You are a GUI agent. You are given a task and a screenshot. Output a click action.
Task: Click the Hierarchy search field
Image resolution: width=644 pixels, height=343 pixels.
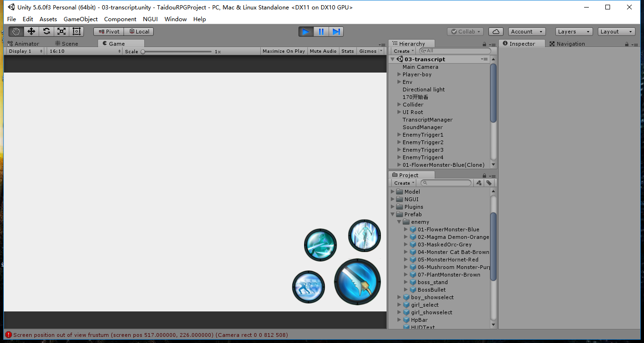[455, 51]
